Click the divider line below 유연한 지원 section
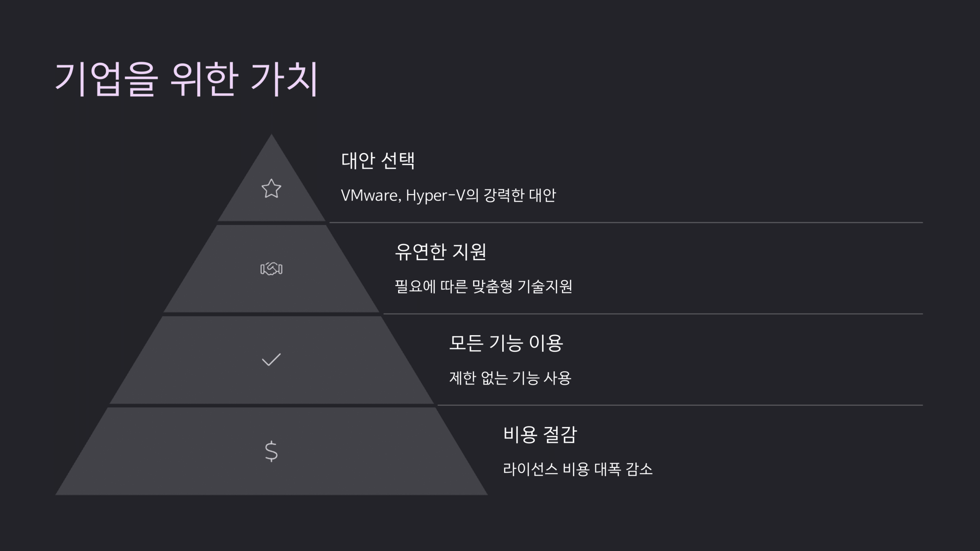Image resolution: width=980 pixels, height=551 pixels. coord(653,314)
